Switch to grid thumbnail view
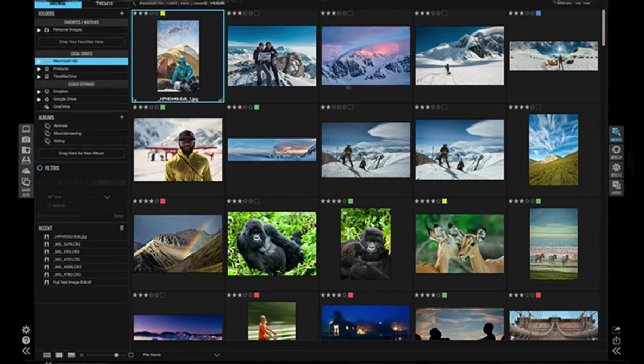 click(47, 355)
